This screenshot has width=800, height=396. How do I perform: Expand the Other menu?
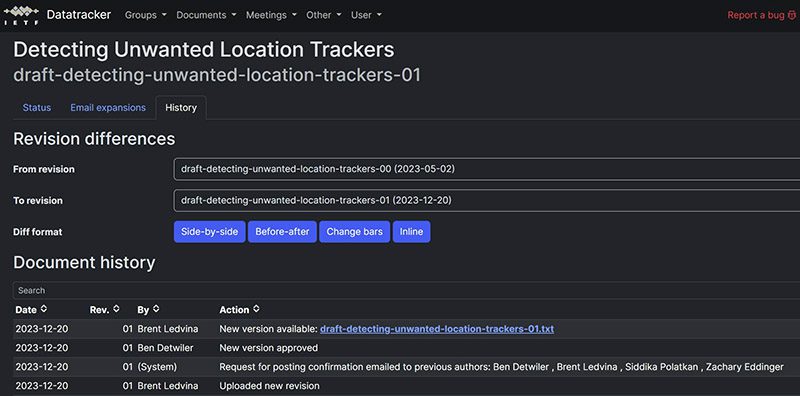tap(323, 15)
